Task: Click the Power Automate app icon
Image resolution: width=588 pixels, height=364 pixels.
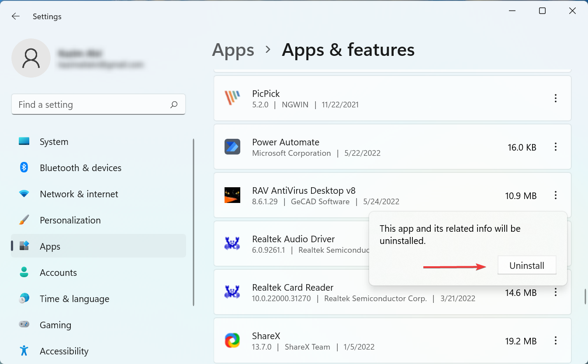Action: tap(232, 147)
